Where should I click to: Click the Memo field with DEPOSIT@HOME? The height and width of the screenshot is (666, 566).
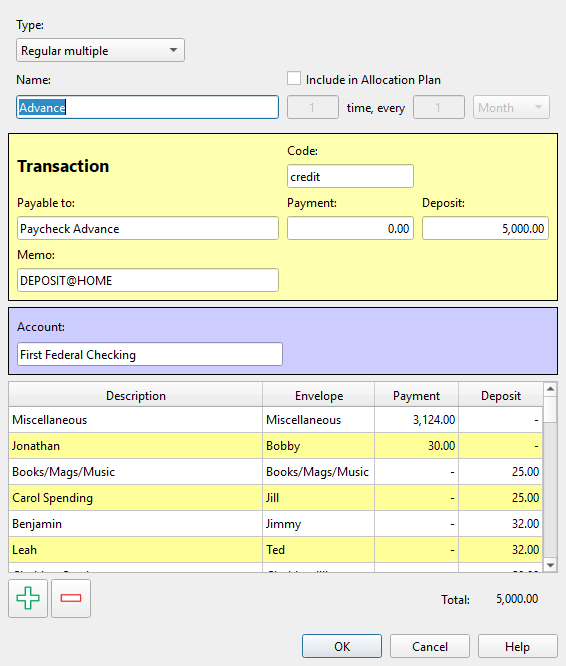click(x=148, y=280)
